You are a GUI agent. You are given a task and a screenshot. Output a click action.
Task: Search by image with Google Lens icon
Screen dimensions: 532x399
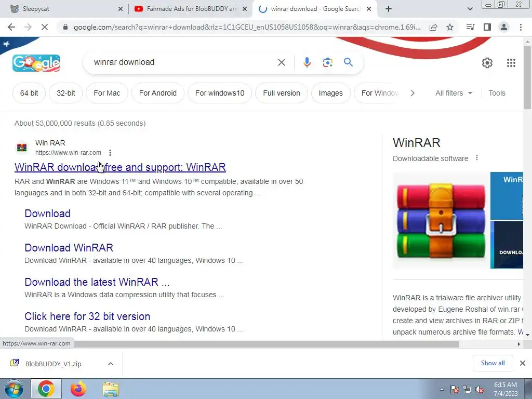click(x=327, y=62)
